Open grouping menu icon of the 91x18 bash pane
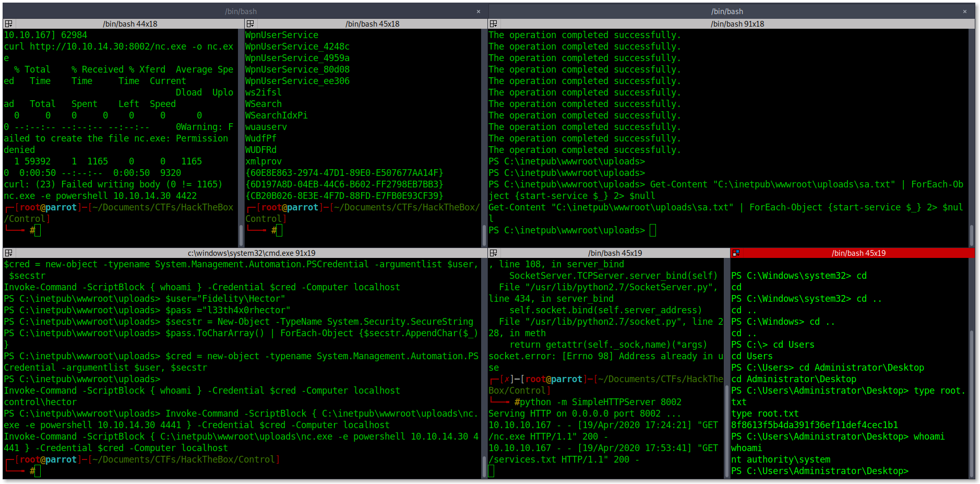980x484 pixels. (493, 24)
